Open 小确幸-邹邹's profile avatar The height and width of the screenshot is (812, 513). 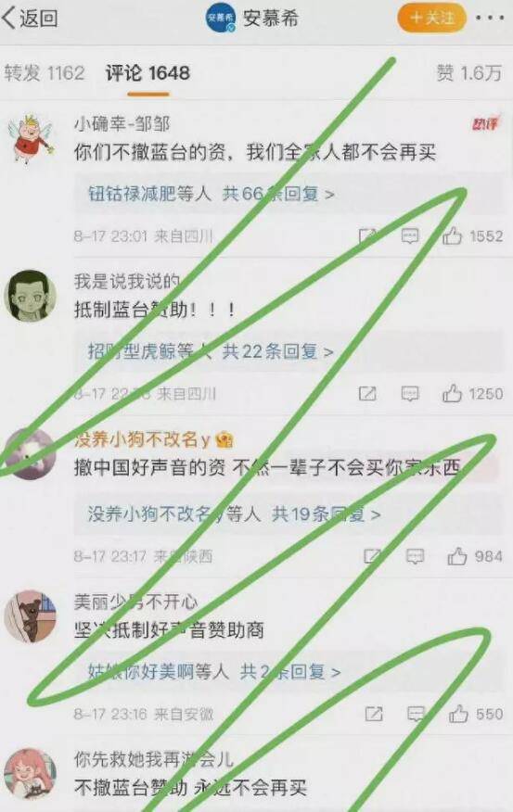pyautogui.click(x=31, y=138)
